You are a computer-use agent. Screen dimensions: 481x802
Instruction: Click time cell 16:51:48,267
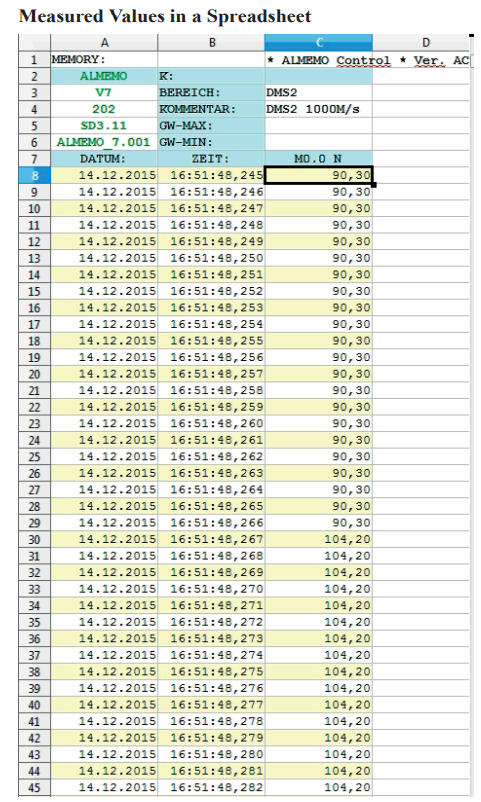pyautogui.click(x=211, y=540)
